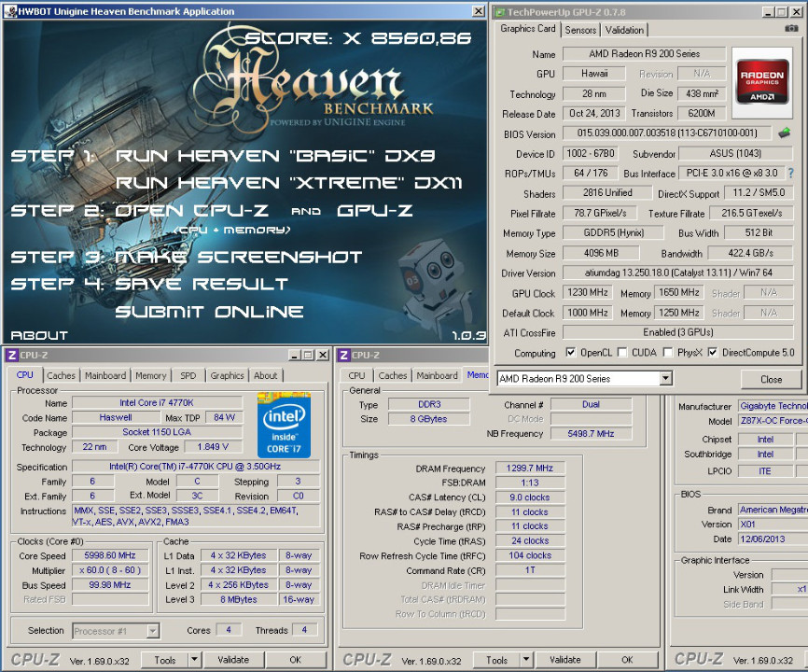This screenshot has width=808, height=672.
Task: Switch to the Sensors tab in GPU-Z
Action: coord(580,30)
